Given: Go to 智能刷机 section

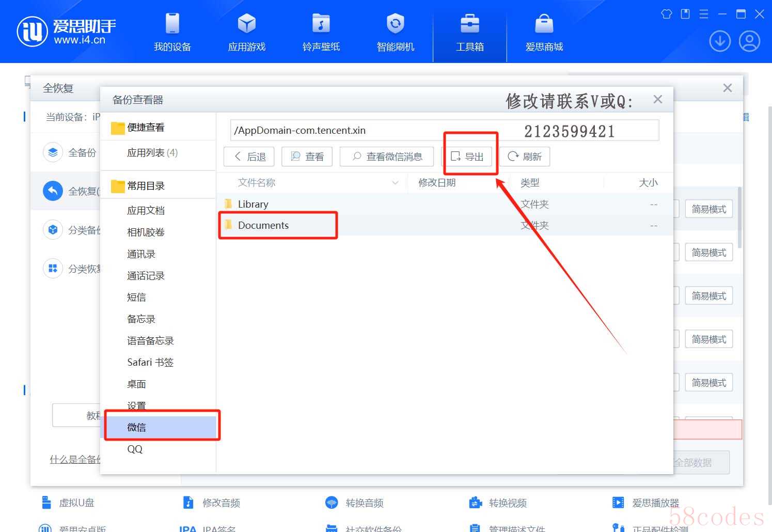Looking at the screenshot, I should point(396,32).
